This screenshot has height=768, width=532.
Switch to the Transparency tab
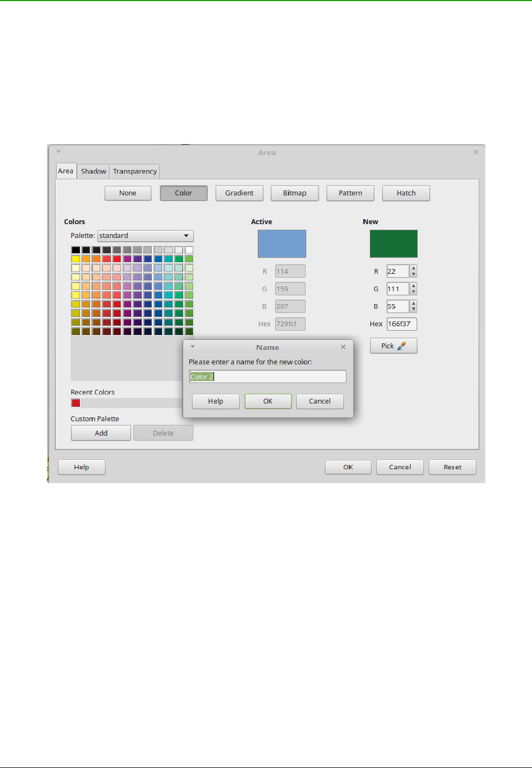coord(135,172)
